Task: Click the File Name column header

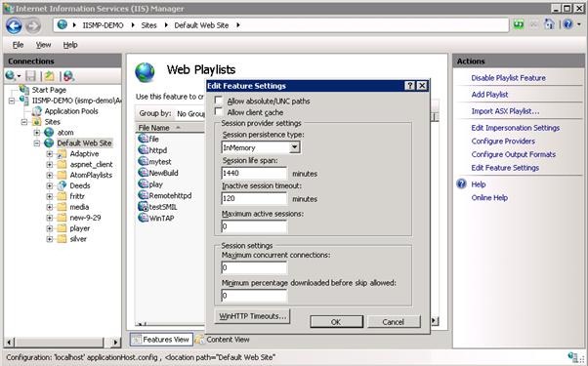Action: coord(170,128)
